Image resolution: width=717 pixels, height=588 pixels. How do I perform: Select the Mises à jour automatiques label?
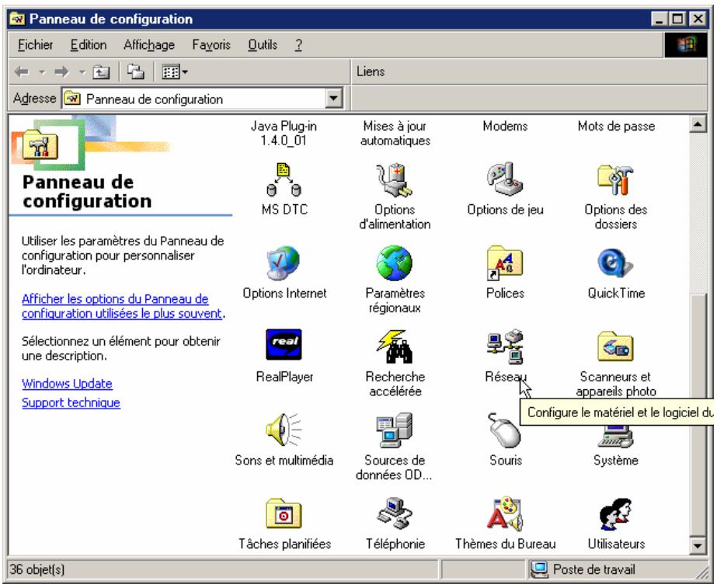tap(395, 133)
